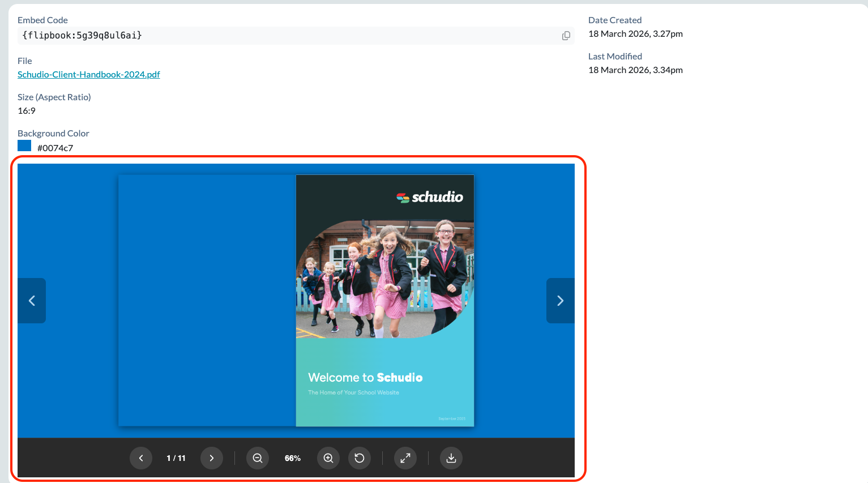Click the Welcome to Schudio cover page
Image resolution: width=868 pixels, height=483 pixels.
(x=385, y=301)
